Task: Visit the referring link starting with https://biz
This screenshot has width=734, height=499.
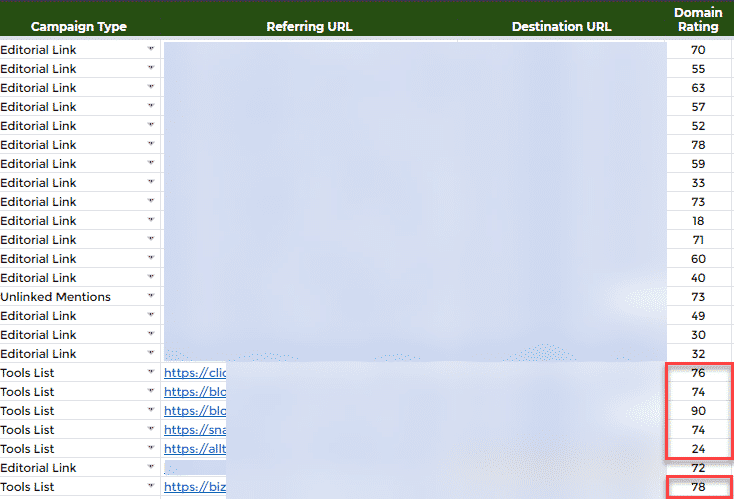Action: [195, 487]
